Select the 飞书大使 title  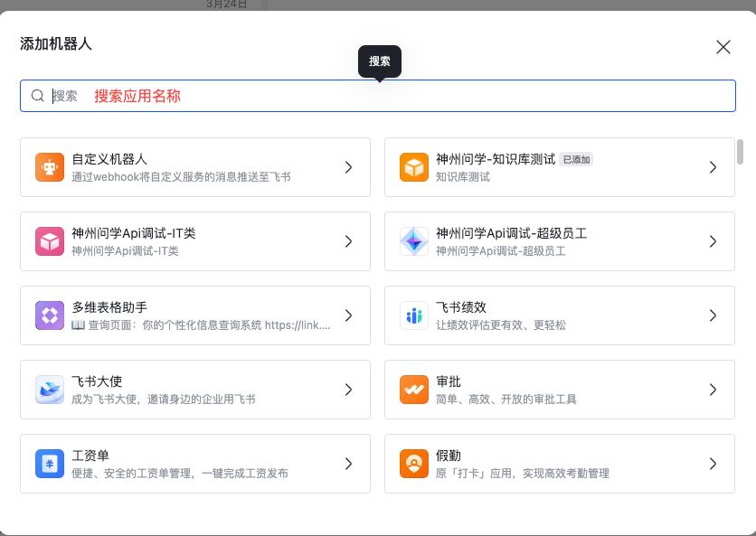point(97,381)
